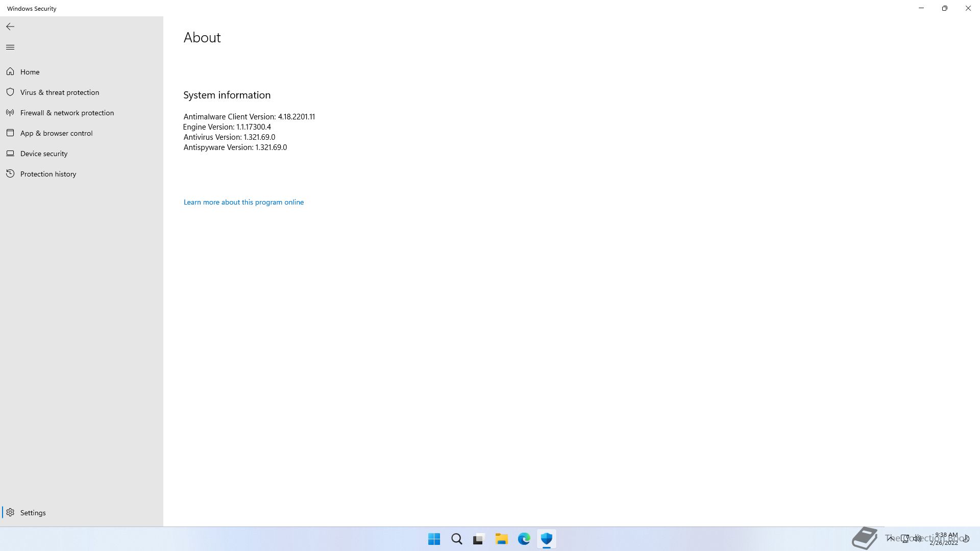Click the Search icon on the taskbar
This screenshot has width=980, height=551.
pyautogui.click(x=457, y=539)
